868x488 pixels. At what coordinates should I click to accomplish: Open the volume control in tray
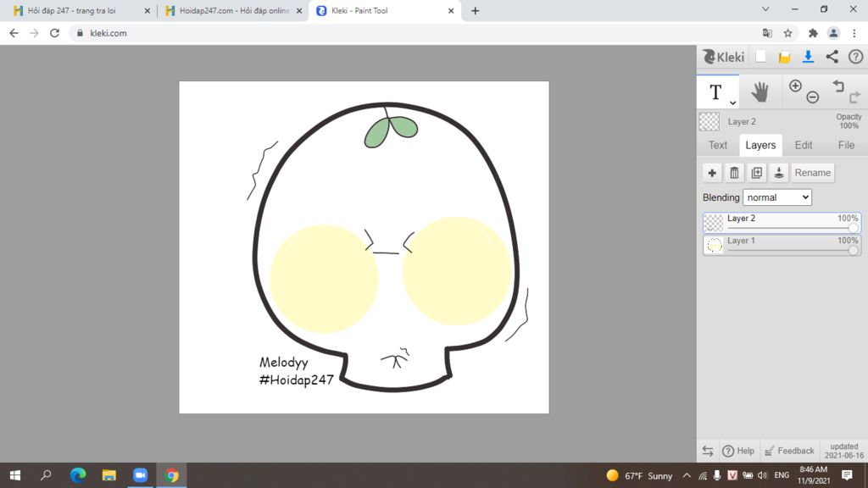point(763,475)
